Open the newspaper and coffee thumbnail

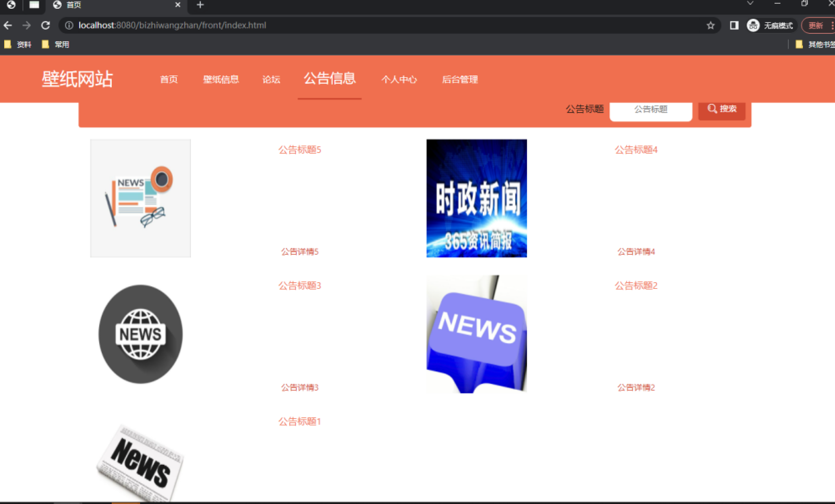pos(140,198)
